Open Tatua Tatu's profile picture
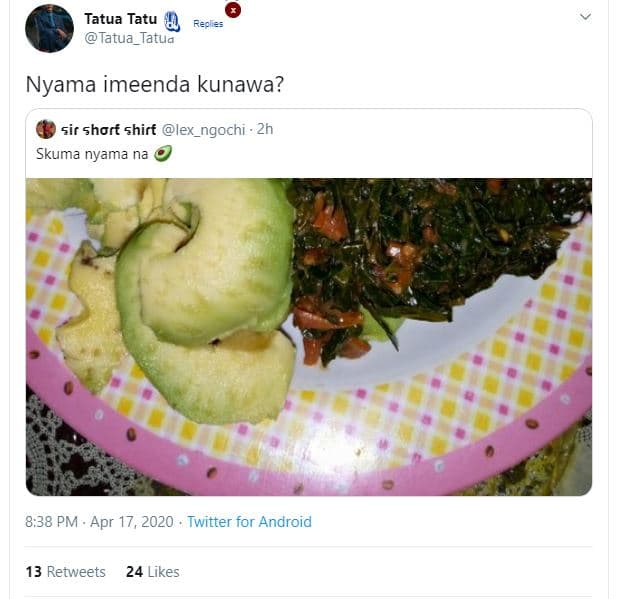This screenshot has height=599, width=617. click(x=49, y=28)
